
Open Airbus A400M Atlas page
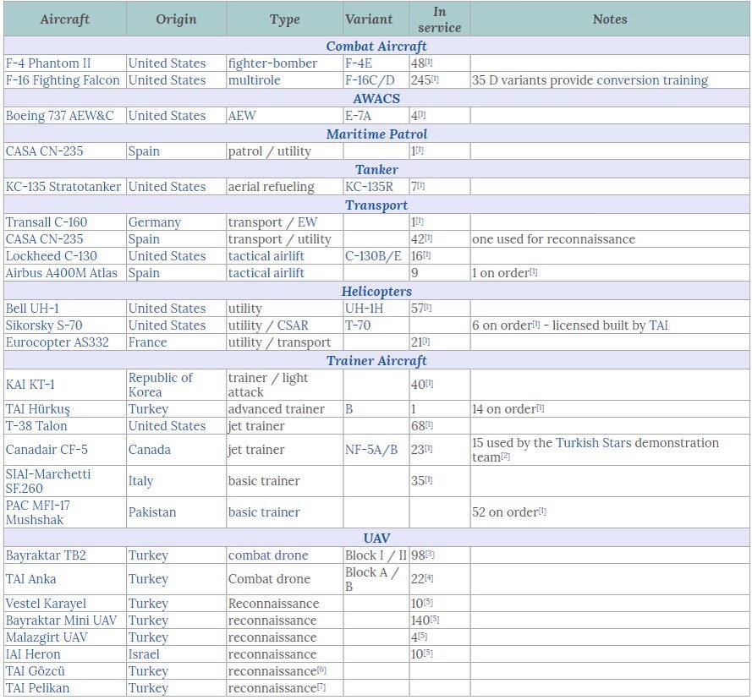(62, 273)
